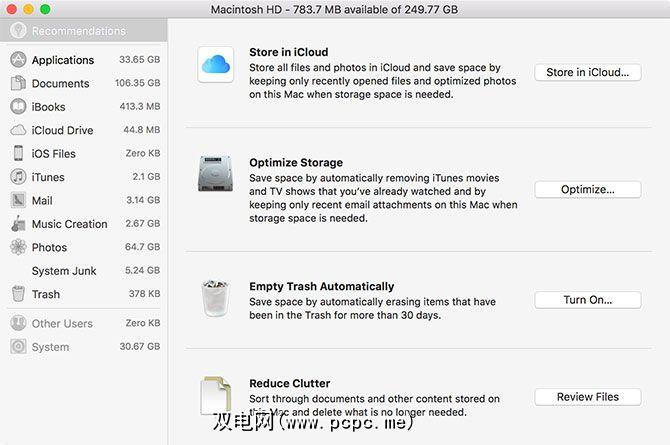Click the iCloud Drive cloud icon
Screen dimensions: 670x445
pyautogui.click(x=18, y=130)
